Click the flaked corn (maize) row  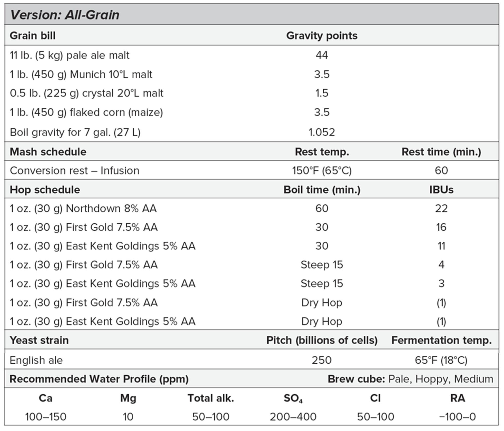(x=86, y=112)
